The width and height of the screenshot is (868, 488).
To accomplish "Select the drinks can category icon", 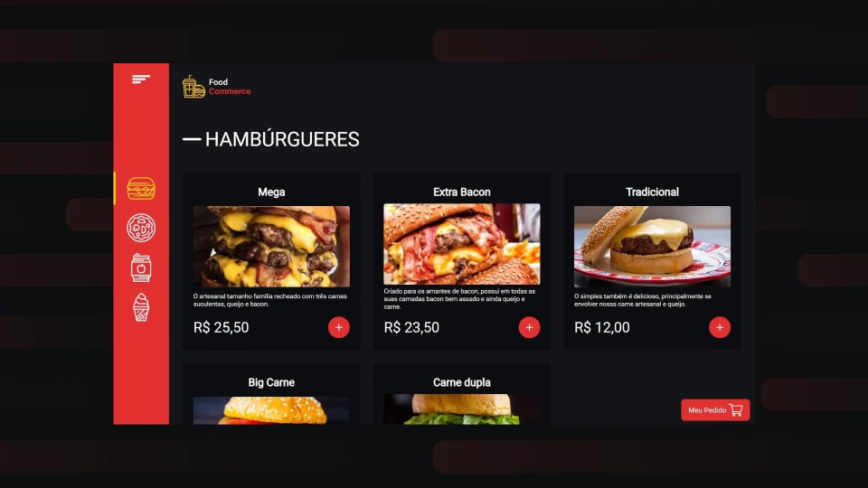I will pos(141,267).
